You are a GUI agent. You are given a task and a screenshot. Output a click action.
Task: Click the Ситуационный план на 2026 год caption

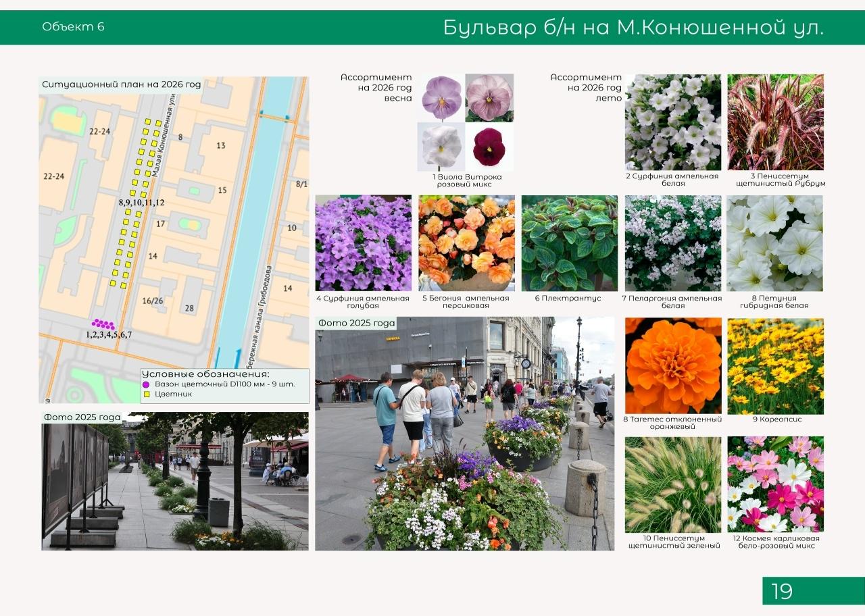tap(122, 84)
